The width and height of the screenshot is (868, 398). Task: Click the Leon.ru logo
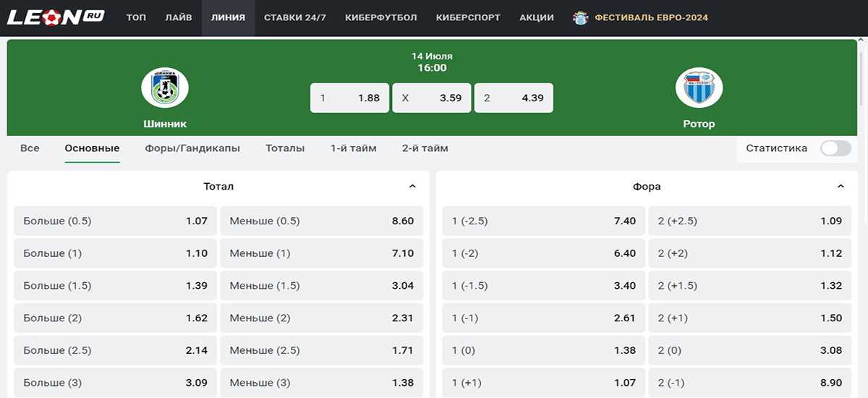pos(56,17)
